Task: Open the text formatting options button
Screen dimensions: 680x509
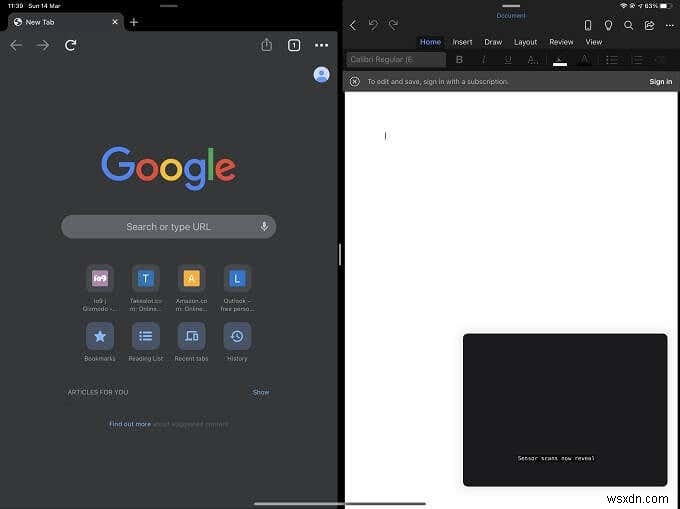Action: (x=533, y=60)
